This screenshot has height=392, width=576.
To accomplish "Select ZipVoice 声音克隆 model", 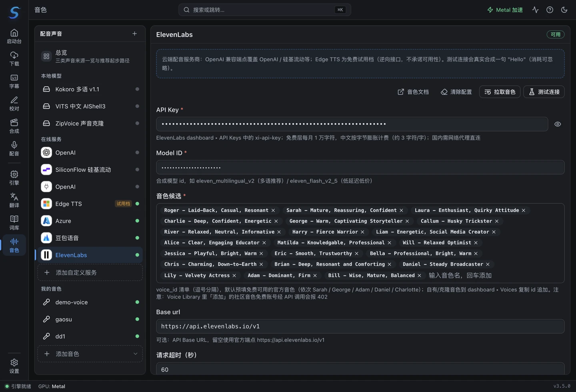I will [x=90, y=123].
